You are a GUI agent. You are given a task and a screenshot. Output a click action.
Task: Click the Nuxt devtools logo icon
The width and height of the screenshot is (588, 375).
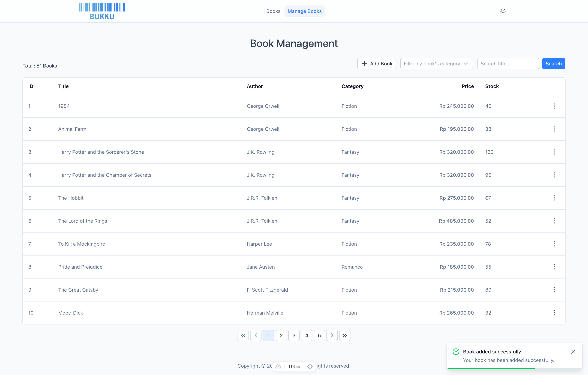(x=278, y=366)
